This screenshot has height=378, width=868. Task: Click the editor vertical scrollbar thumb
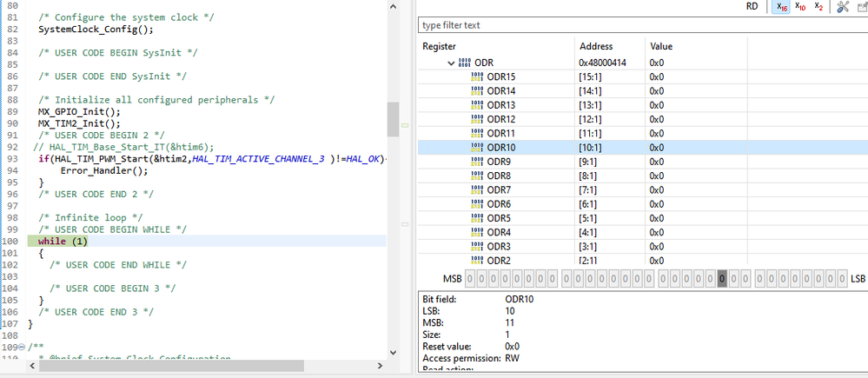coord(393,119)
